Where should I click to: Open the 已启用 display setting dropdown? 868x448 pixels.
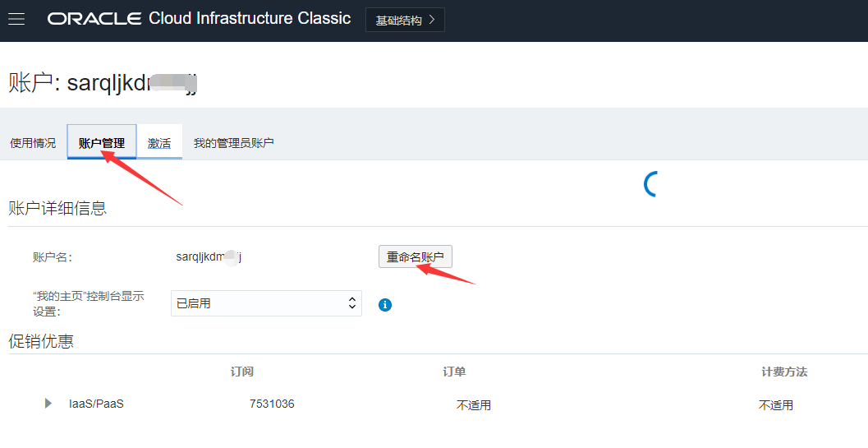click(266, 303)
